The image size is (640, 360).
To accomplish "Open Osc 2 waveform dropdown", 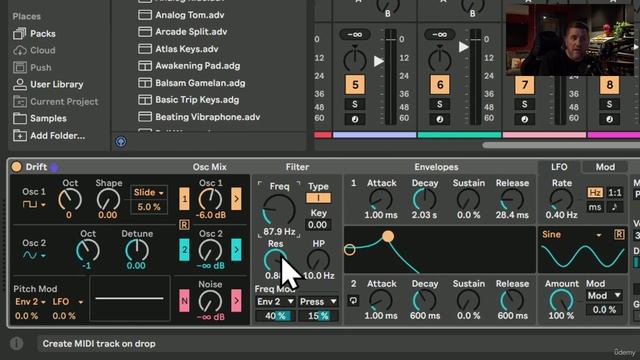I will point(34,256).
